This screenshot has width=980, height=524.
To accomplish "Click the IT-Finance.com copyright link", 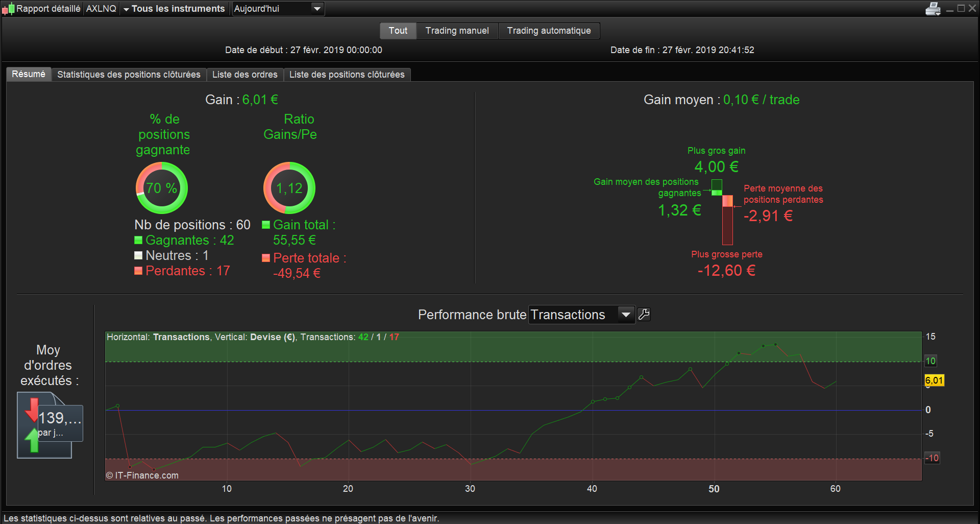I will point(142,475).
